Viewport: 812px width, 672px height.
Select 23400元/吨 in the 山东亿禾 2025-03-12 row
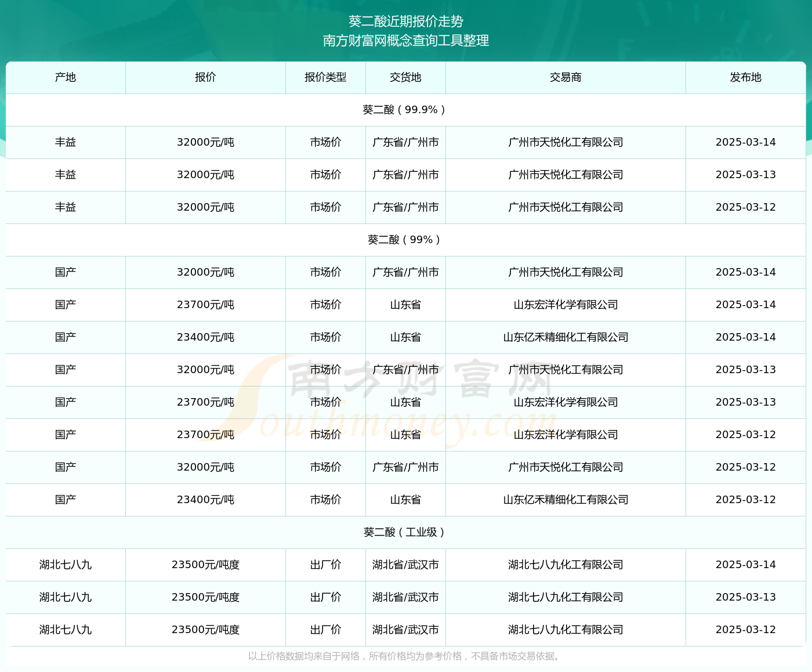coord(205,500)
